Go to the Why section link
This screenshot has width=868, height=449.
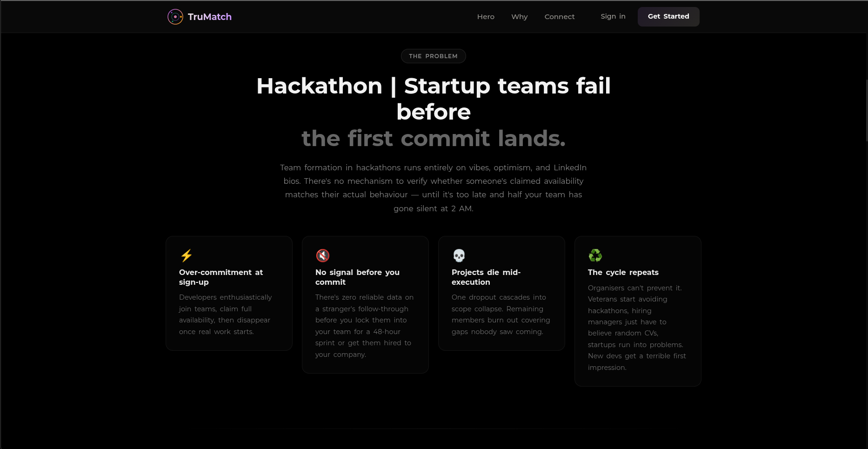[520, 17]
